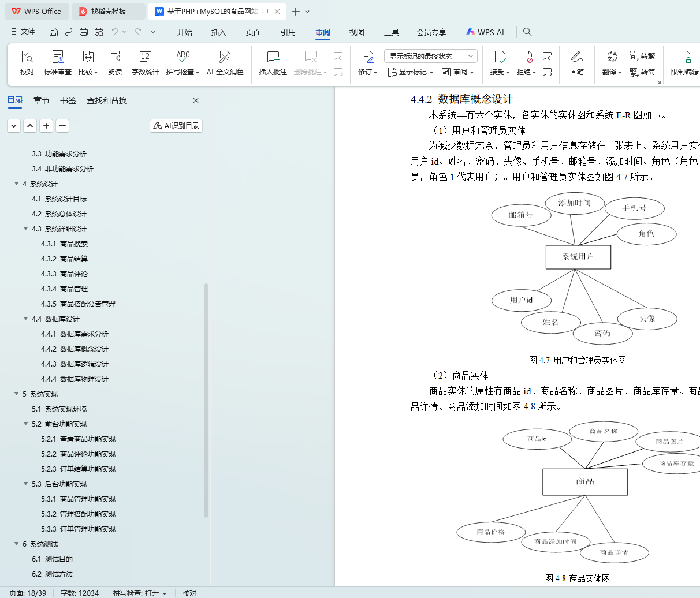Click 页面: 18/39 in status bar
Viewport: 700px width, 598px height.
click(28, 593)
